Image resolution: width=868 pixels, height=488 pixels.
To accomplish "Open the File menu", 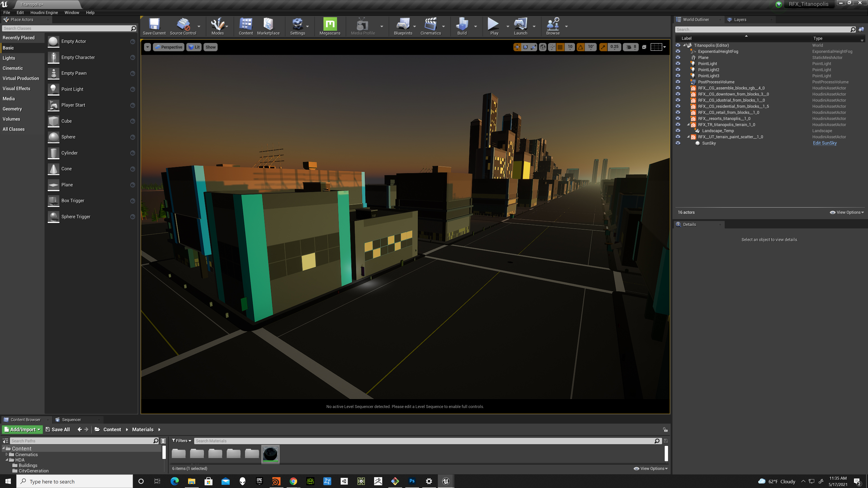I will [7, 12].
